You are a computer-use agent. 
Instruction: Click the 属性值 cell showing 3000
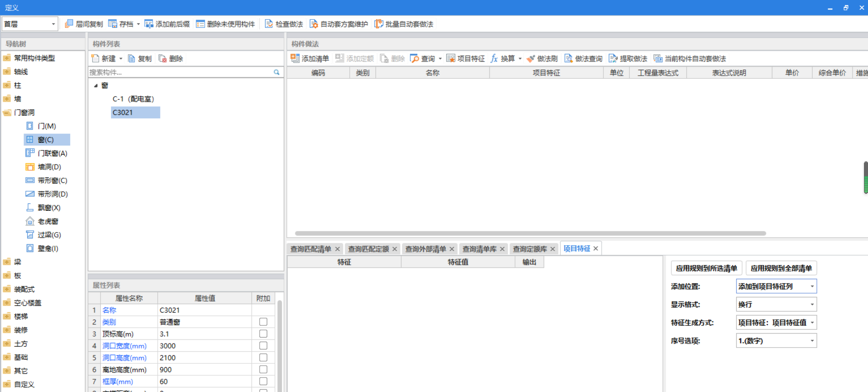tap(204, 346)
